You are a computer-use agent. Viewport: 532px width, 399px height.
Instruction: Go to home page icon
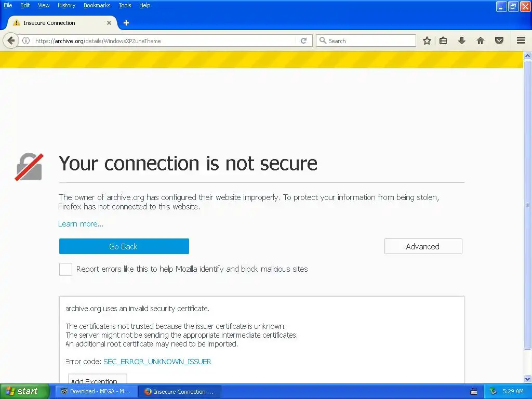click(481, 41)
